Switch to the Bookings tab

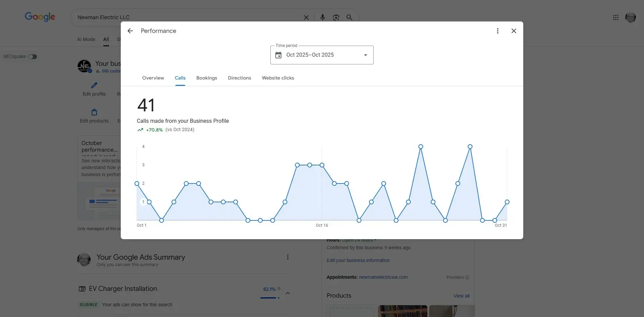click(x=207, y=78)
